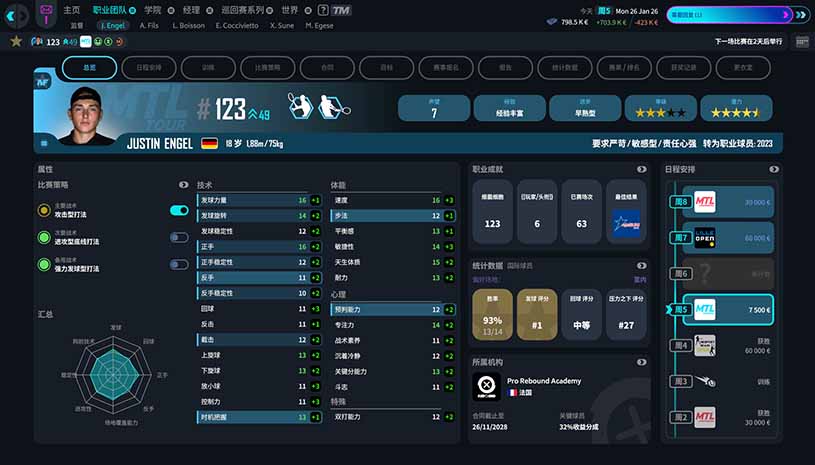Viewport: 815px width, 465px height.
Task: Open the 主页 menu
Action: pos(72,10)
